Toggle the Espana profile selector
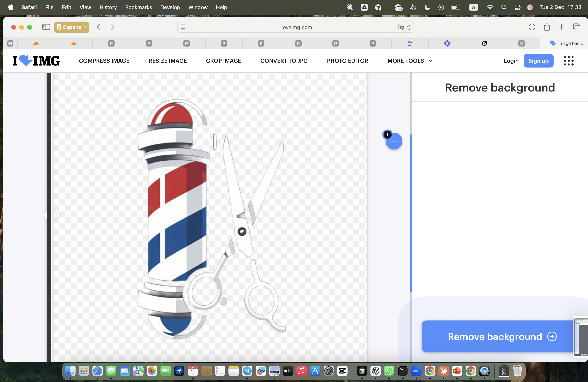This screenshot has width=588, height=382. pos(71,27)
